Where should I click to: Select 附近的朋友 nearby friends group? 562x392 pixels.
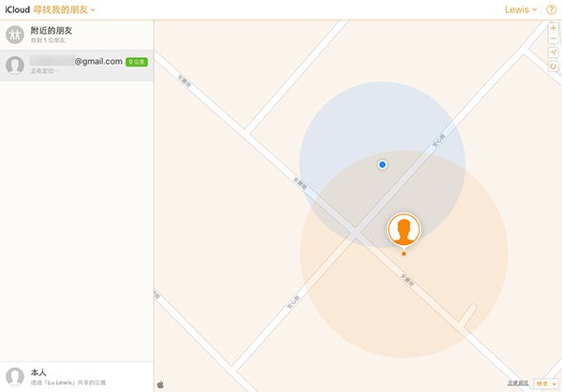click(x=77, y=35)
